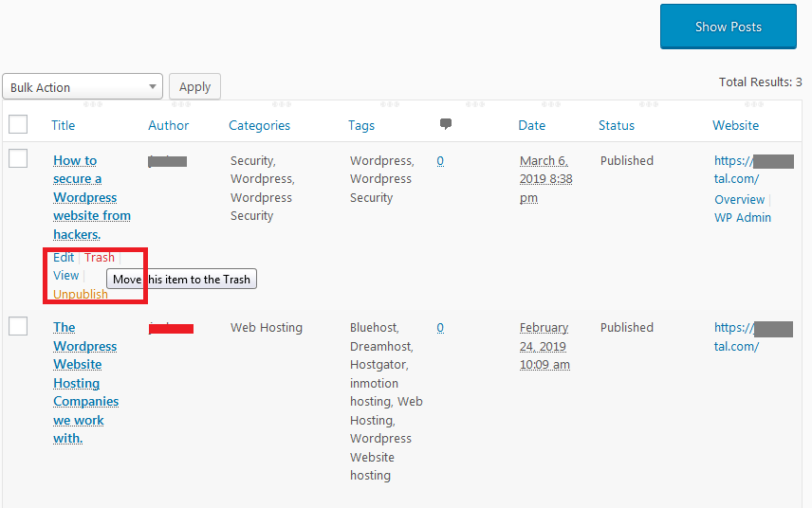
Task: Open the View link under first post
Action: (65, 276)
